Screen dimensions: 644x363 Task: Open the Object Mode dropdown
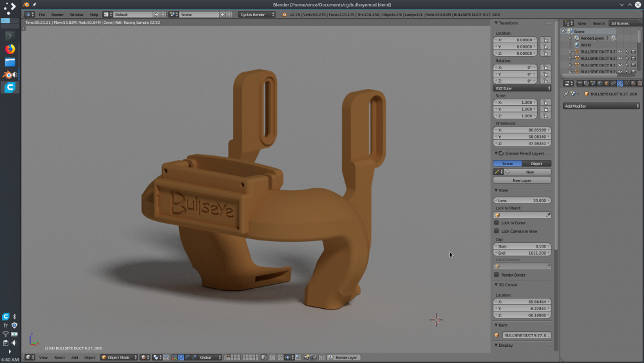click(x=118, y=357)
